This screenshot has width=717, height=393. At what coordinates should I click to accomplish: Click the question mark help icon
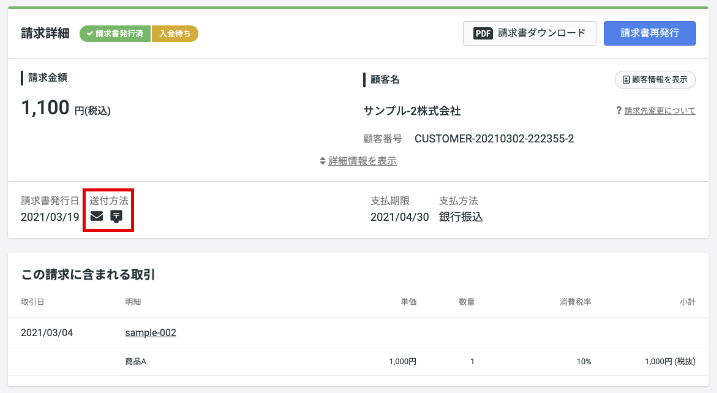tap(619, 110)
